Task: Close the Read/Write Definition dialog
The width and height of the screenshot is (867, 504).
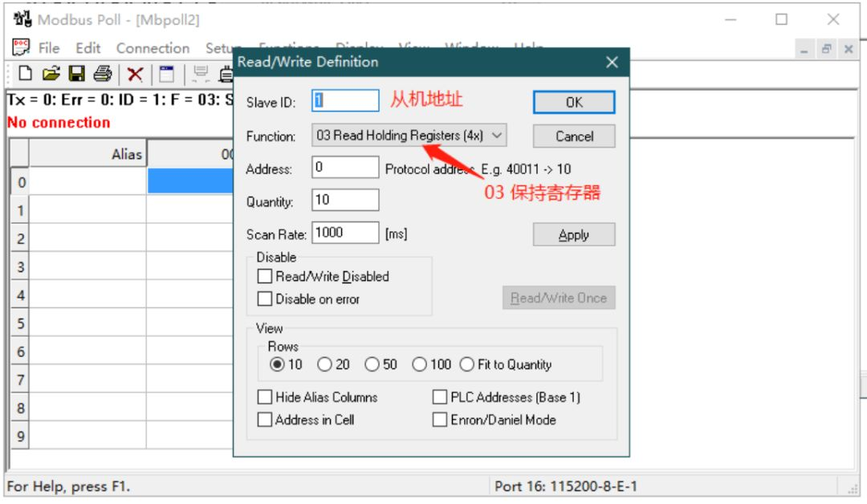Action: coord(612,62)
